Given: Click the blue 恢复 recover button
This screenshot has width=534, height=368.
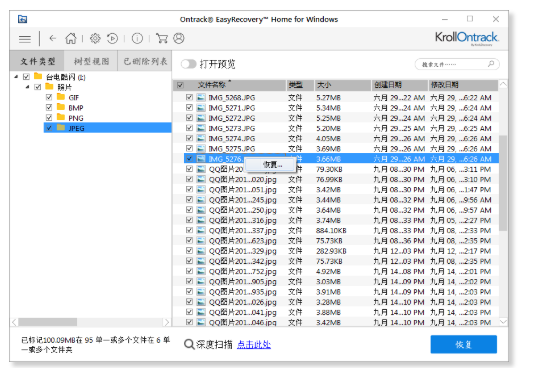Looking at the screenshot, I should pyautogui.click(x=464, y=344).
